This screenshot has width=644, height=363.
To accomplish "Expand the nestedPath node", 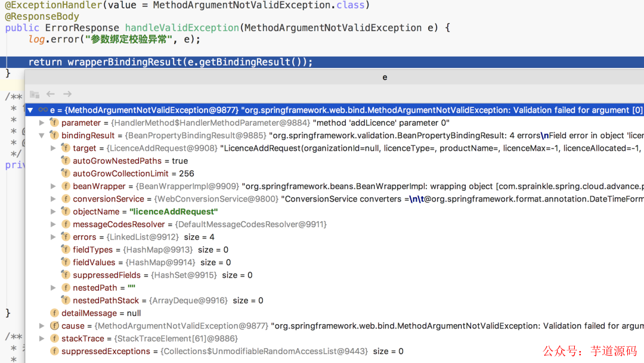I will coord(54,288).
